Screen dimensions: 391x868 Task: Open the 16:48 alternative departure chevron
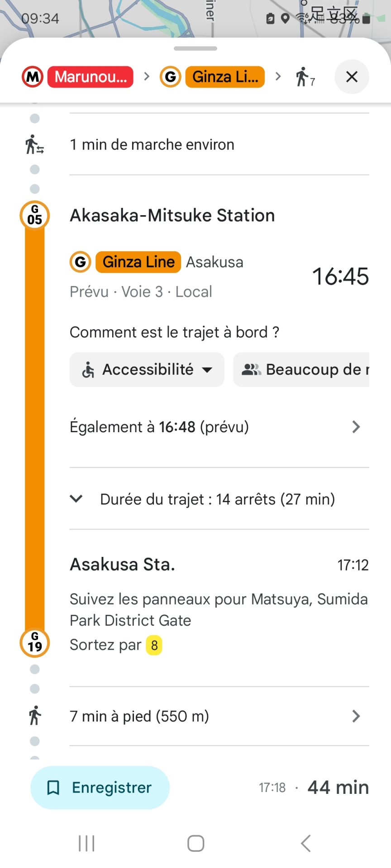[x=356, y=427]
